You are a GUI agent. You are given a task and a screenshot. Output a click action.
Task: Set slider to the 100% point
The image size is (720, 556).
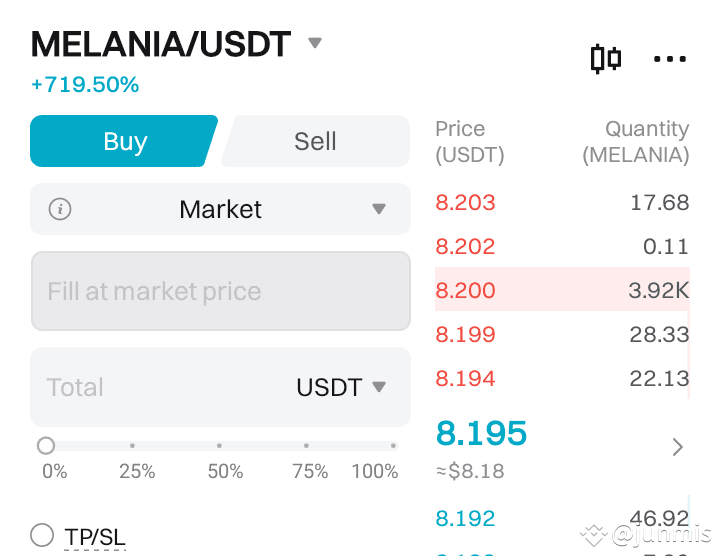pos(393,446)
